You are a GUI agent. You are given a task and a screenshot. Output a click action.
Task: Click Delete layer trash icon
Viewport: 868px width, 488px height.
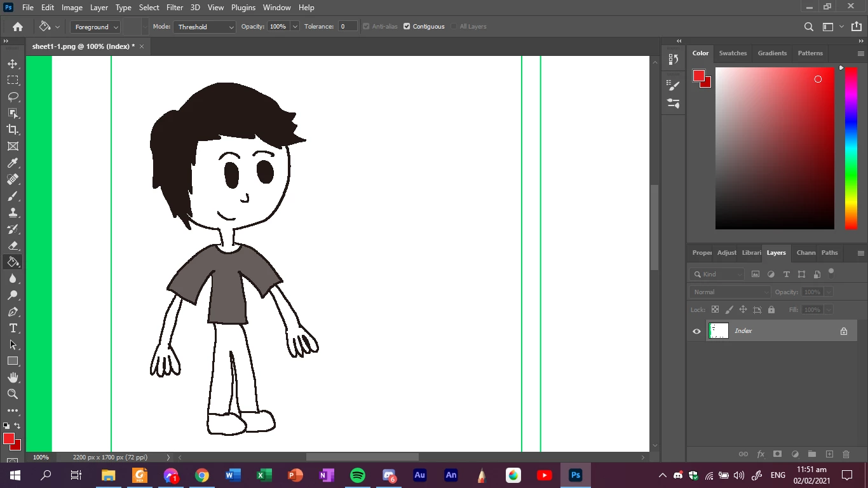pos(846,454)
